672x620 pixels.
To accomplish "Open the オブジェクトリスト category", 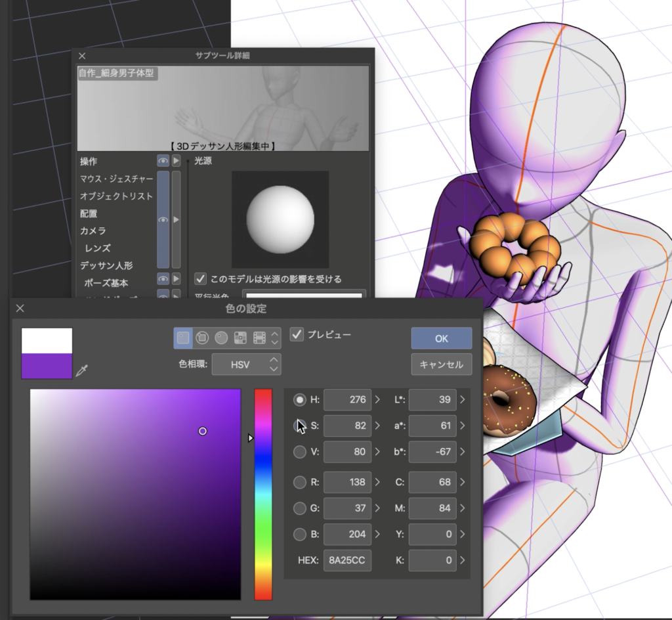I will [116, 196].
